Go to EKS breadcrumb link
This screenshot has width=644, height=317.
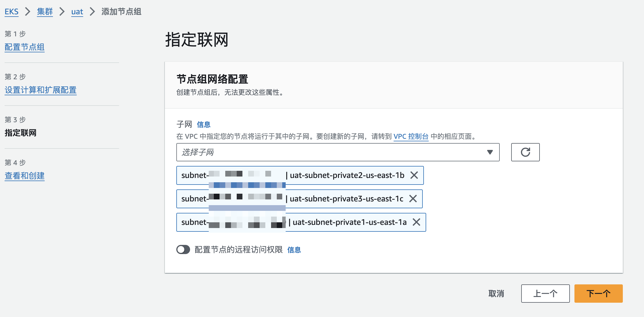11,12
